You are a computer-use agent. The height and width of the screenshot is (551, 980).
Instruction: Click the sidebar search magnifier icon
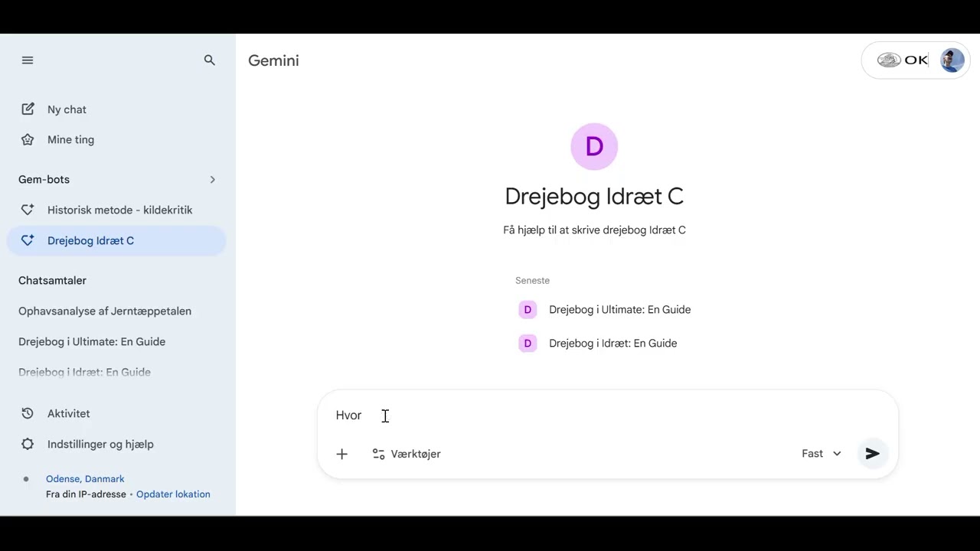[x=210, y=60]
